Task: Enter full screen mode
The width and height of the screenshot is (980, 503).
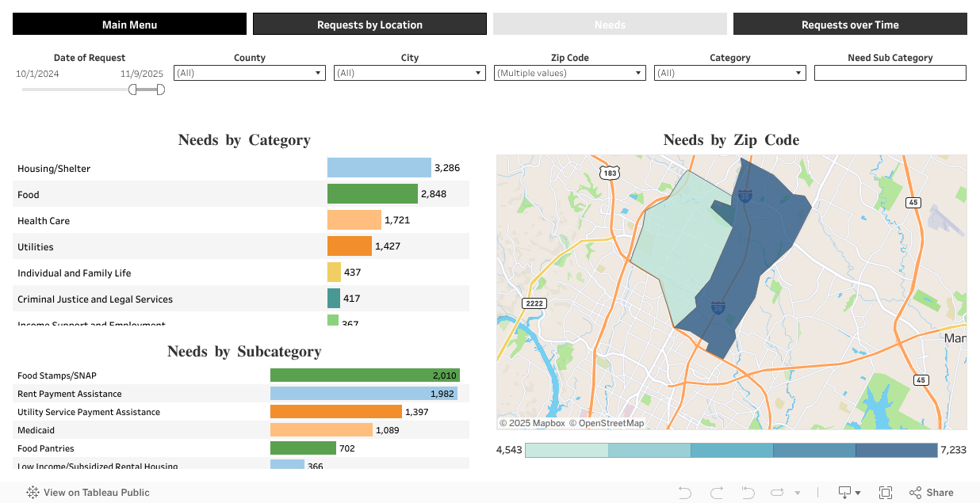Action: coord(886,493)
